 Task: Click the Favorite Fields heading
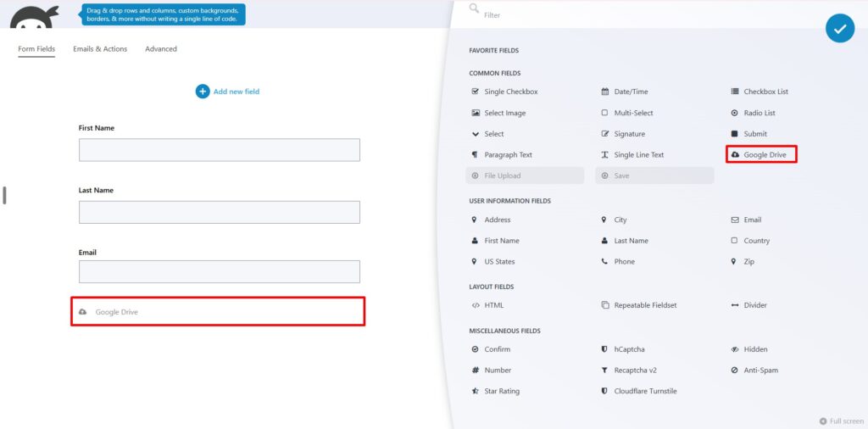494,50
